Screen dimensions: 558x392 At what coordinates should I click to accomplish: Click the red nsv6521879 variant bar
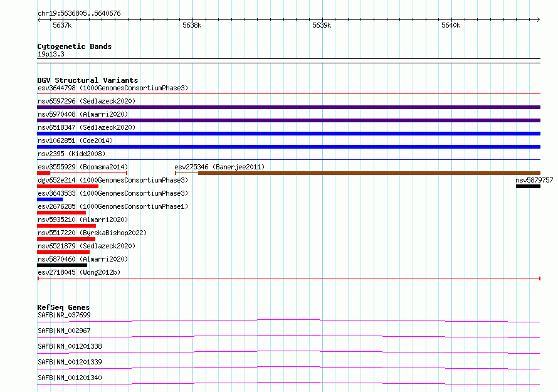click(x=63, y=252)
